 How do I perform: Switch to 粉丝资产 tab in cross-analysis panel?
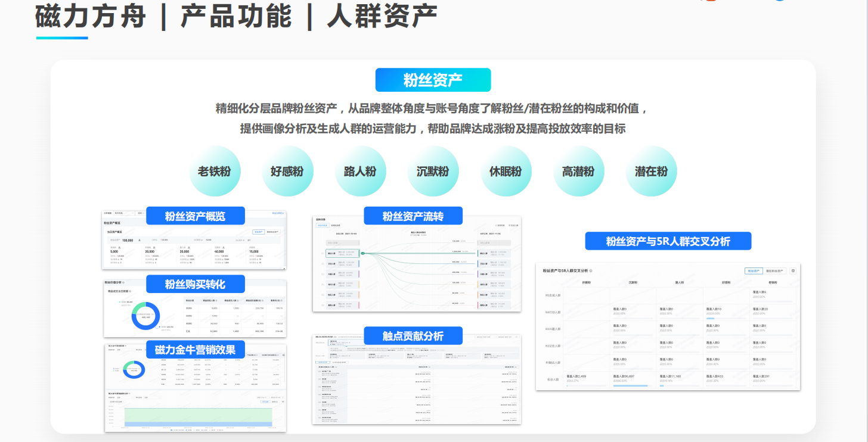[x=754, y=270]
